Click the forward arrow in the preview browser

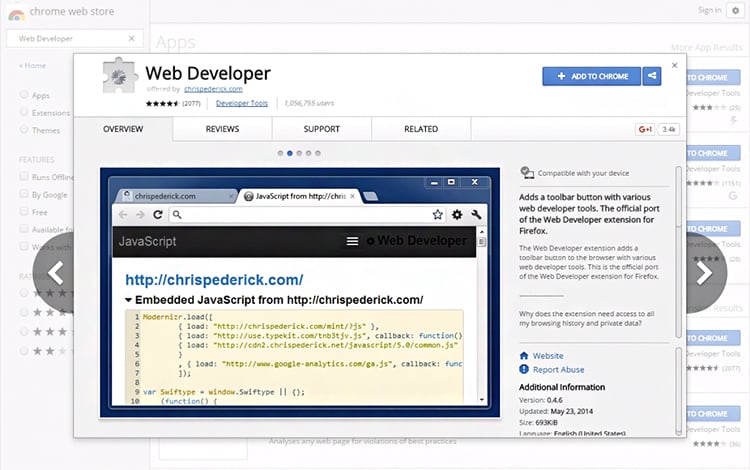click(x=140, y=215)
